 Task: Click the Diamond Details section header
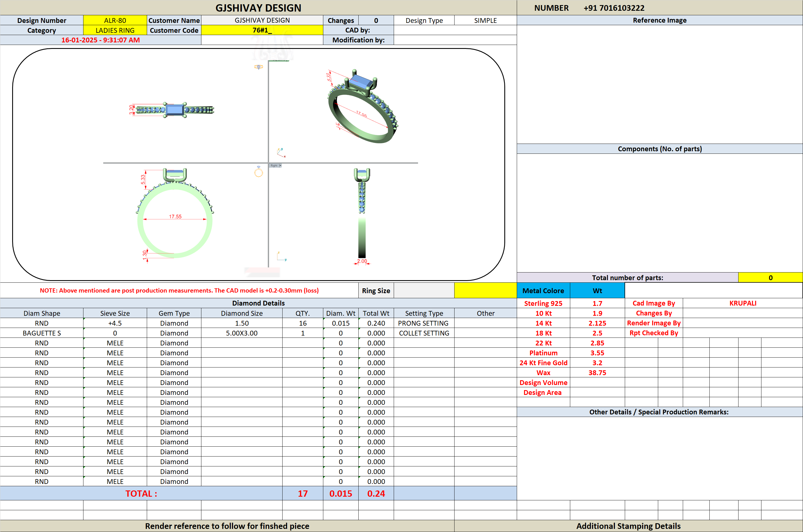click(x=258, y=303)
